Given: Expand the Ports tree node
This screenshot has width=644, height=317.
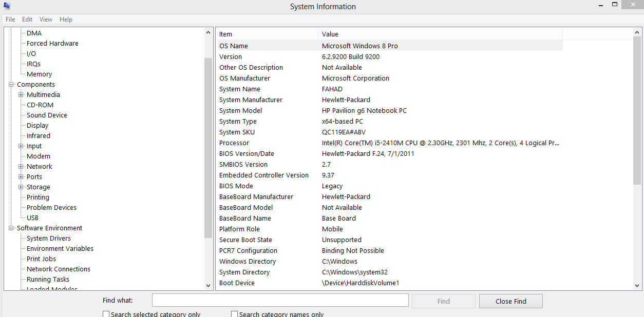Looking at the screenshot, I should 21,176.
